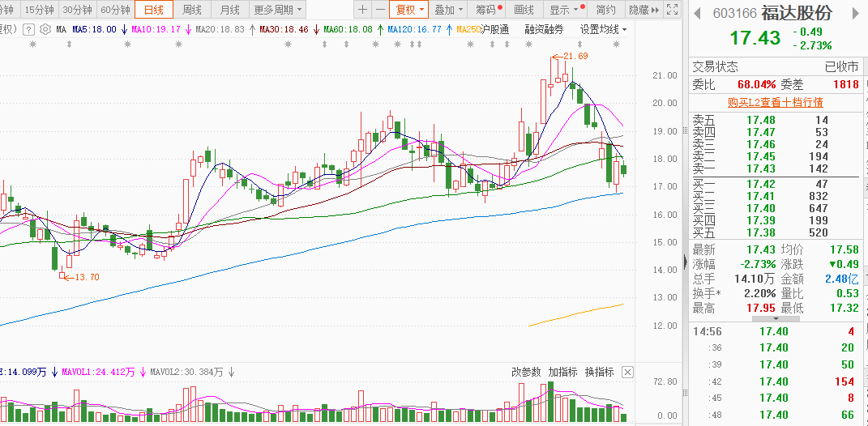Viewport: 868px width, 426px height.
Task: Toggle the MA20:18.83 moving average label
Action: tap(220, 29)
